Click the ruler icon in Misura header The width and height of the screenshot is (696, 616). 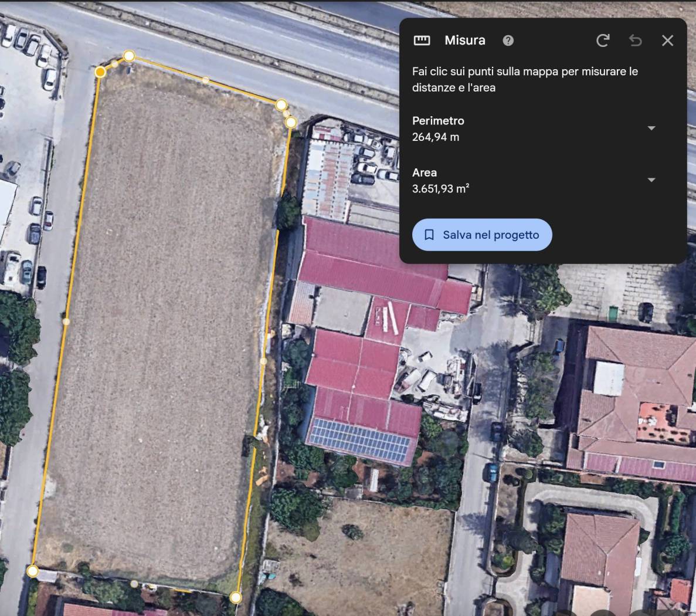[x=422, y=40]
